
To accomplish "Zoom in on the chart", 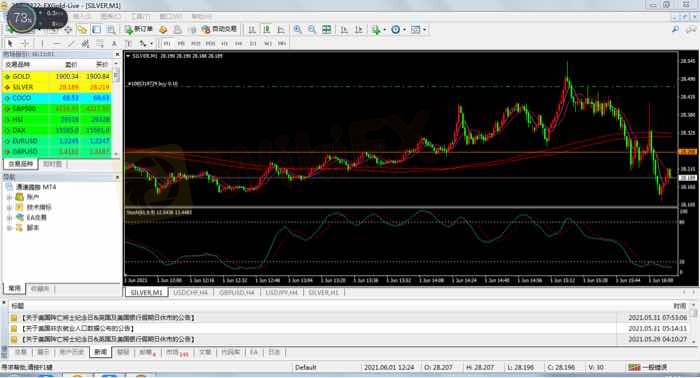I will (x=297, y=29).
